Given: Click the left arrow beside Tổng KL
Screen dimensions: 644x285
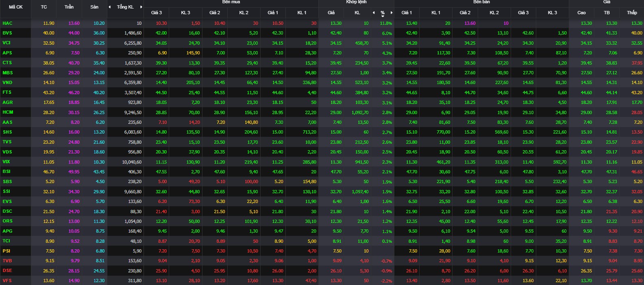Looking at the screenshot, I should tap(110, 7).
